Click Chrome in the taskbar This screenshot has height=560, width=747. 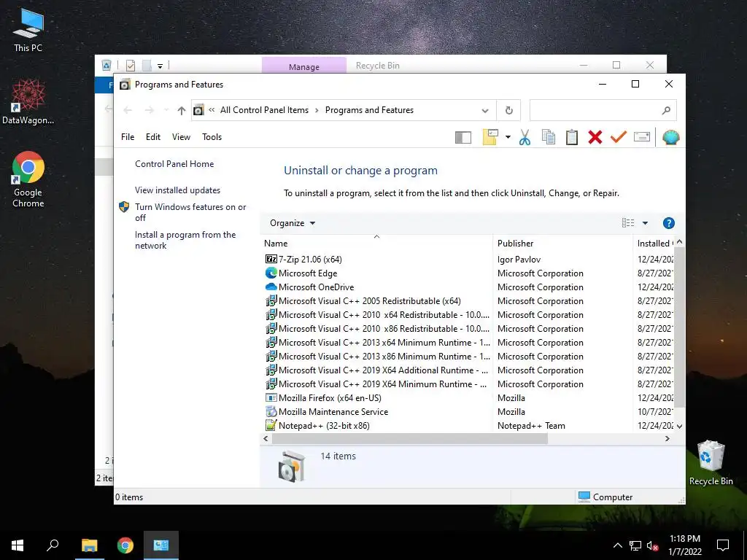[x=125, y=545]
